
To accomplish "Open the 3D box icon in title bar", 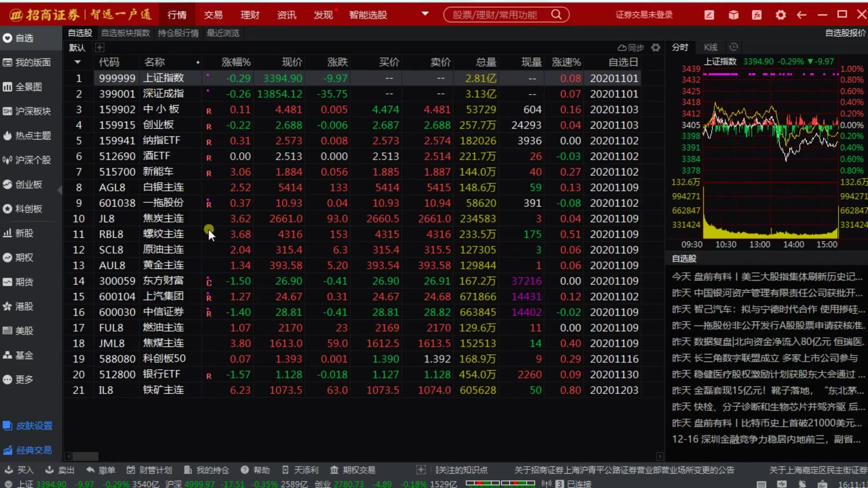I will pos(733,15).
